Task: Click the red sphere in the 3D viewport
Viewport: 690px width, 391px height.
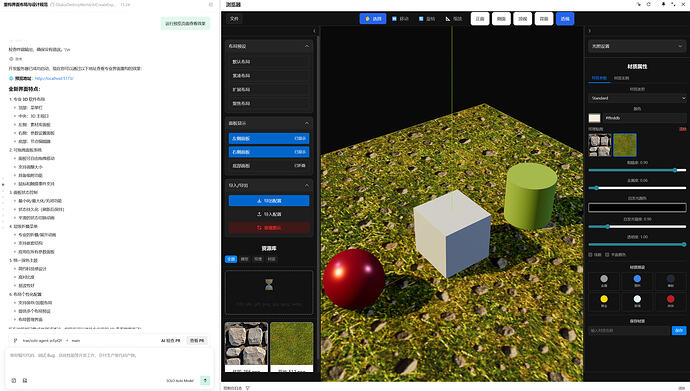Action: (353, 279)
